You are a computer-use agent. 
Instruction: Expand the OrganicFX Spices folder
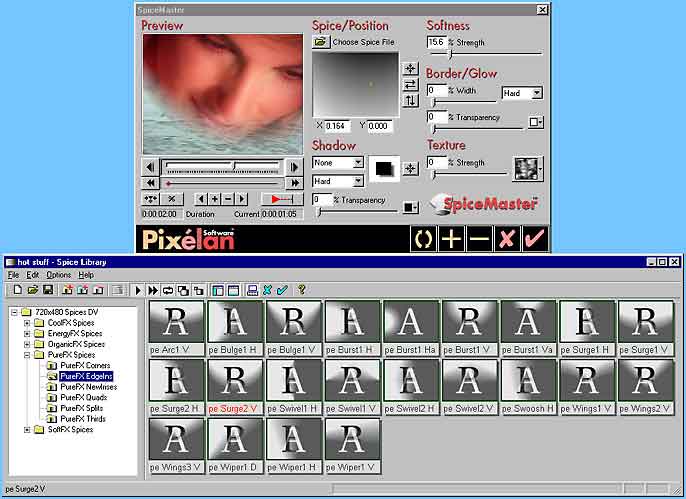27,344
